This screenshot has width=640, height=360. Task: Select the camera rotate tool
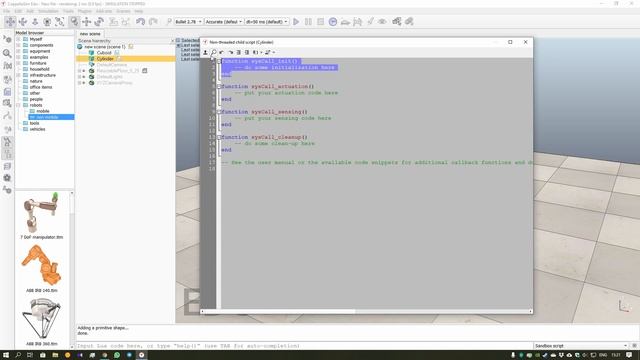[23, 22]
